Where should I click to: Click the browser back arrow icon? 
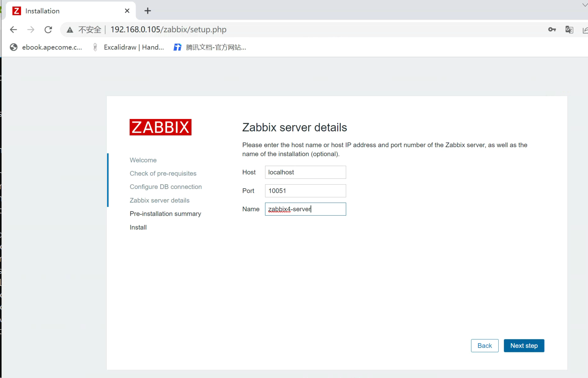(13, 30)
